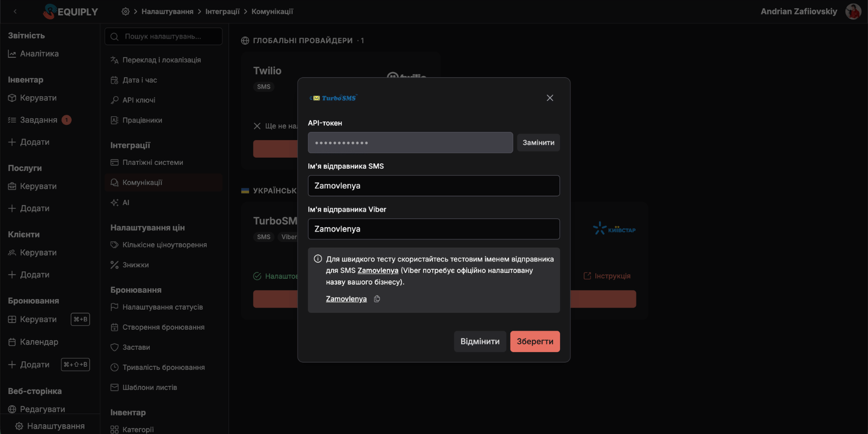Open API ключі settings
This screenshot has width=868, height=434.
(x=133, y=100)
